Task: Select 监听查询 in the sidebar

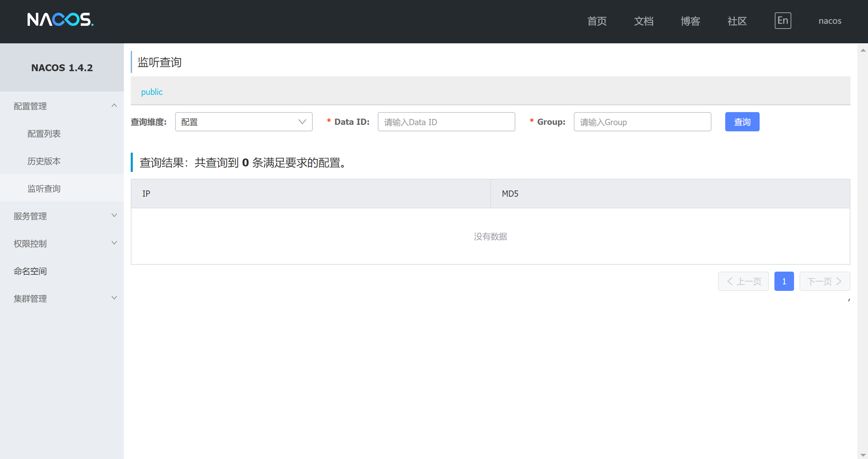Action: click(62, 188)
